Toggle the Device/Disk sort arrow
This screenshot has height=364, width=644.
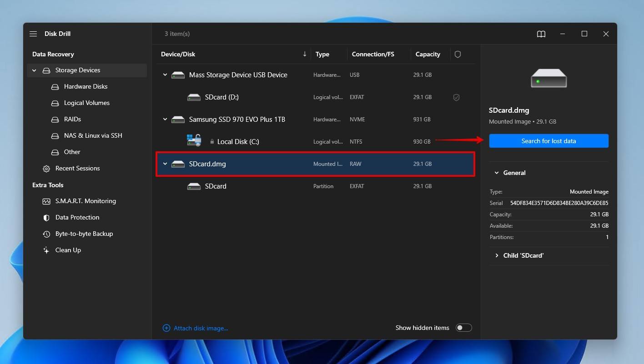(x=305, y=54)
